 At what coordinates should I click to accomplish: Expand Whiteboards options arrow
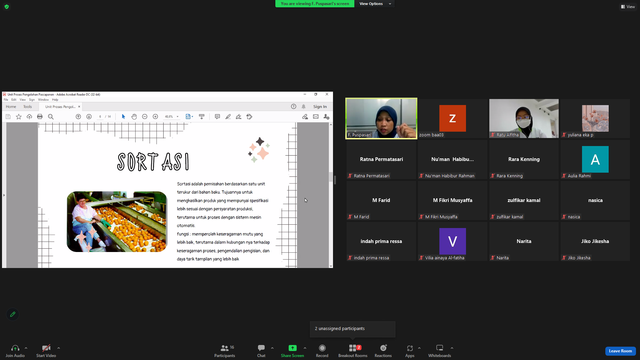[452, 348]
